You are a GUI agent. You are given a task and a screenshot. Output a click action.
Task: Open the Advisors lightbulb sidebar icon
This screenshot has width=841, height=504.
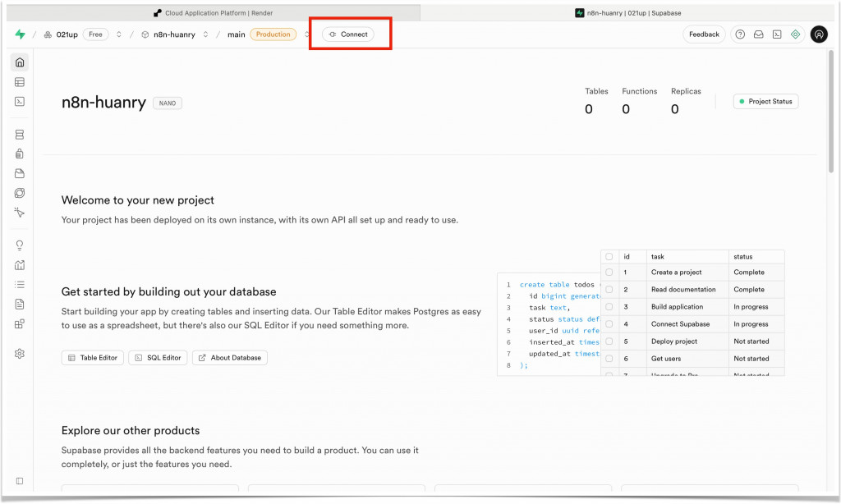coord(20,245)
